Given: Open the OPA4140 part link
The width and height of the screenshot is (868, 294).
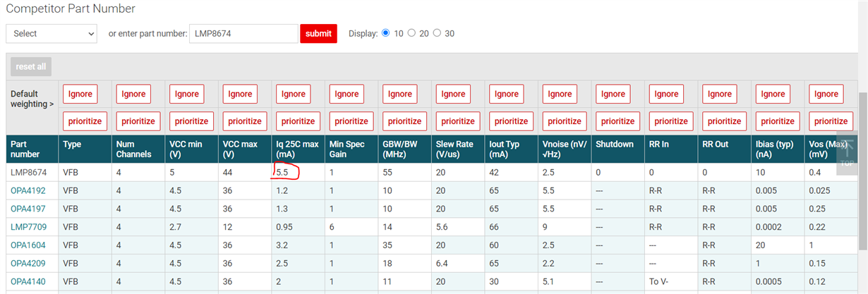Looking at the screenshot, I should click(28, 282).
